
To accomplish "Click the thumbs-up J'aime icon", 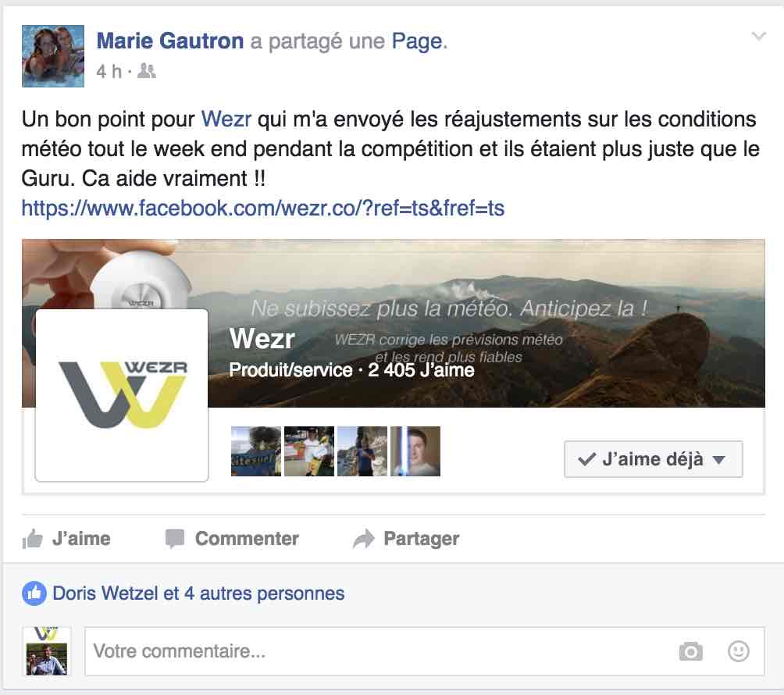I will point(33,539).
